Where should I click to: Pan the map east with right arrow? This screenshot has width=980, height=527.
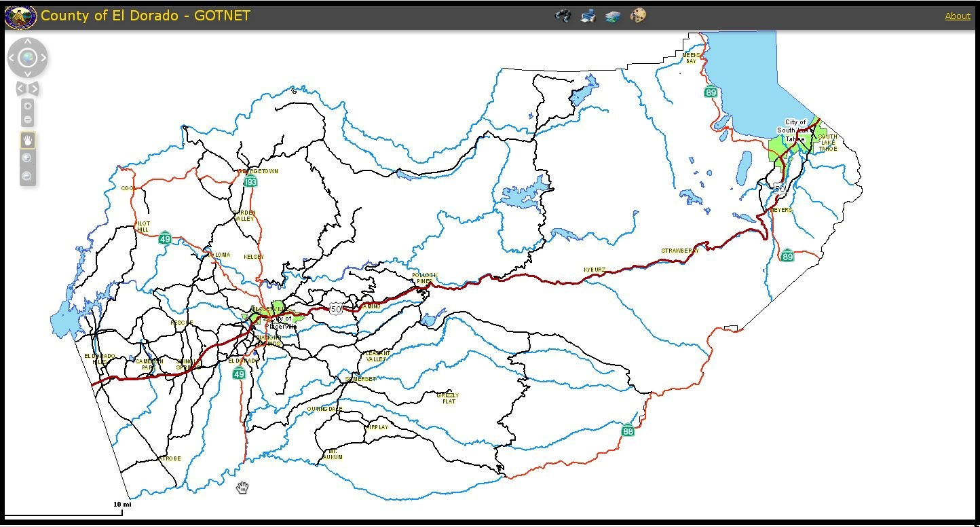point(43,58)
